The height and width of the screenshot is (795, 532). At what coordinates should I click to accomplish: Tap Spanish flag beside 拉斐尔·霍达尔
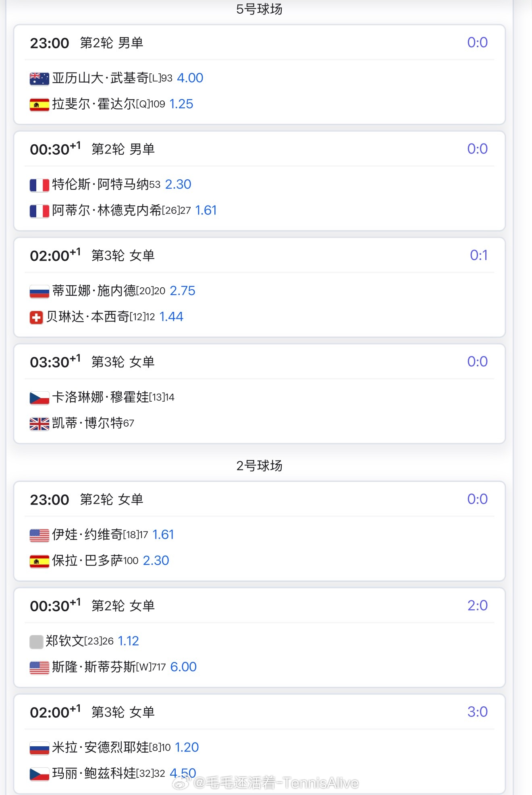coord(39,105)
